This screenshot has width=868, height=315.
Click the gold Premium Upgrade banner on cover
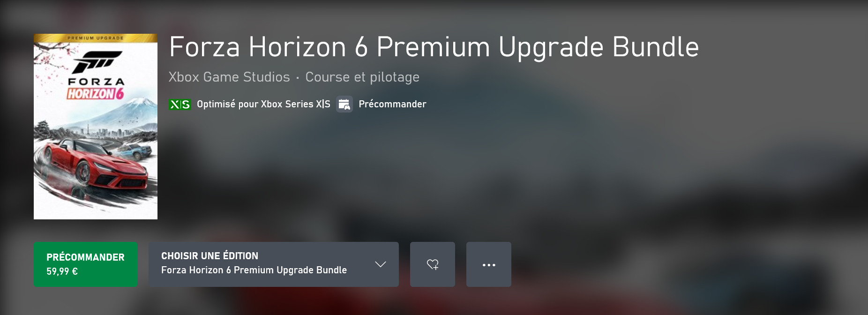(96, 38)
